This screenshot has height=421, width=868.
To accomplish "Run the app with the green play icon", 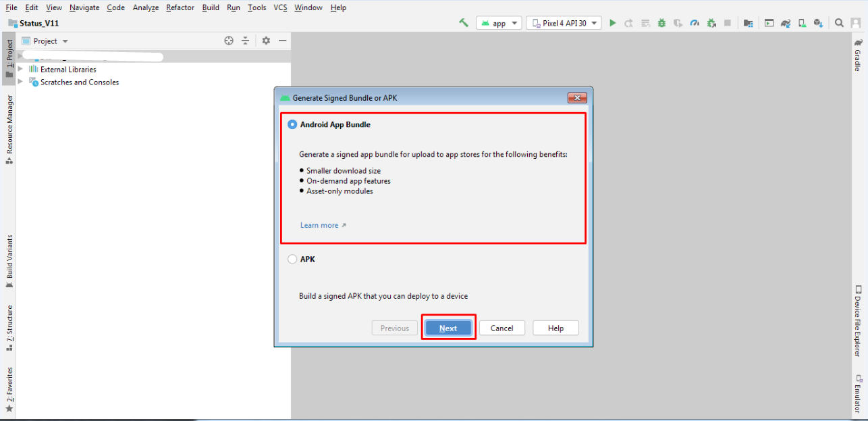I will coord(612,23).
